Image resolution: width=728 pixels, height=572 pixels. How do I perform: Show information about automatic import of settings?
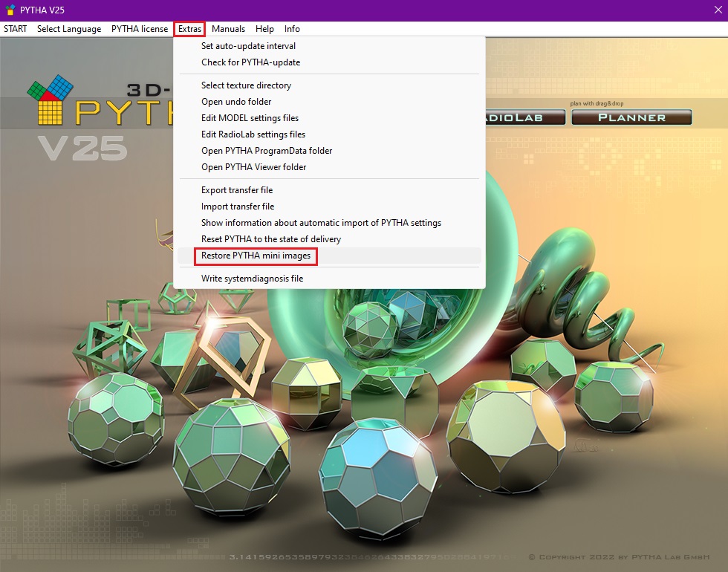click(329, 223)
